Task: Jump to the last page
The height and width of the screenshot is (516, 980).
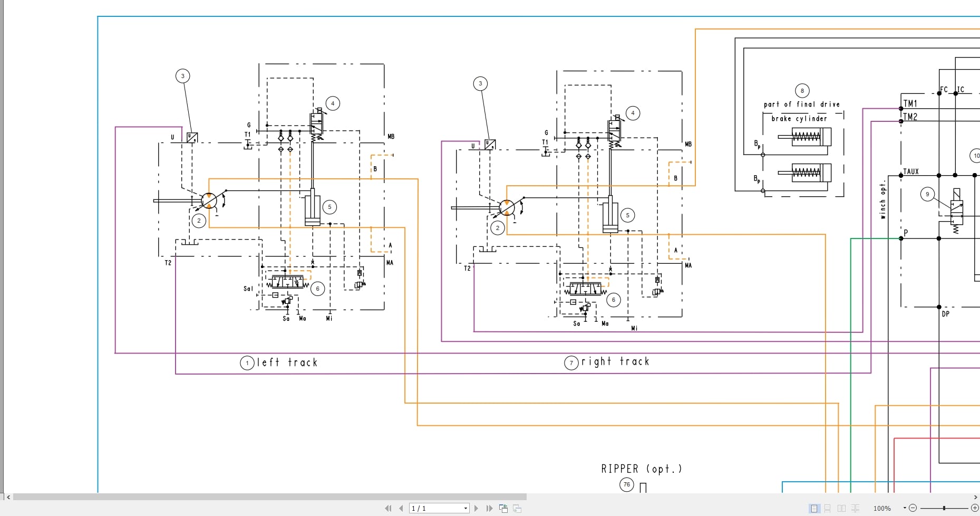Action: click(x=489, y=508)
